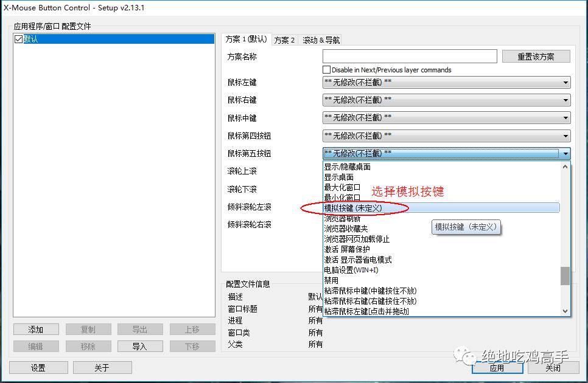Open the 鼠标中键 dropdown
This screenshot has height=383, width=588.
(446, 118)
